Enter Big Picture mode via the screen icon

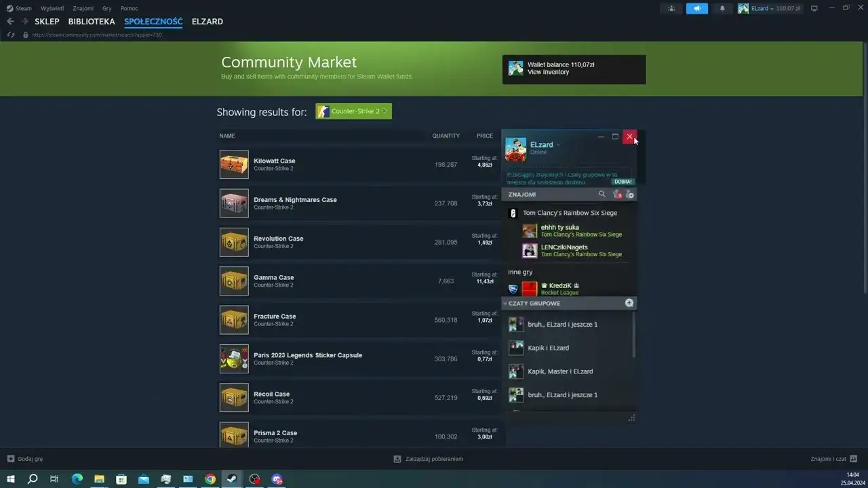[x=814, y=7]
